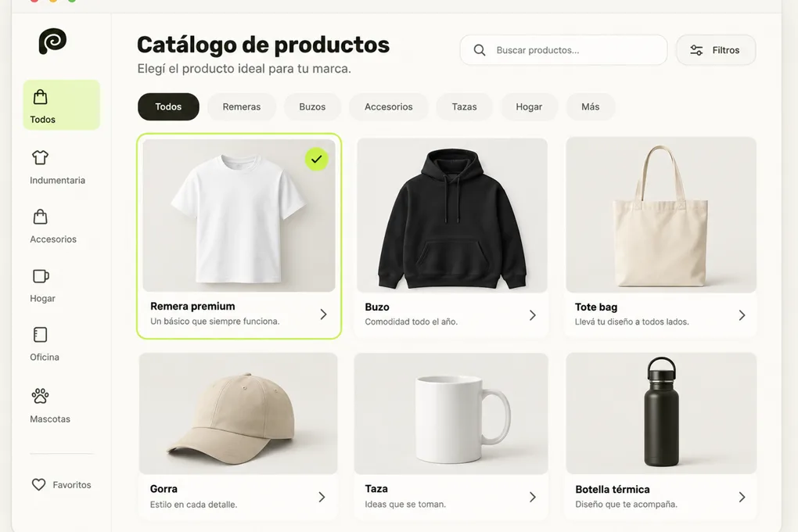Click the Catálogo de productos heading
This screenshot has width=798, height=532.
pyautogui.click(x=263, y=45)
